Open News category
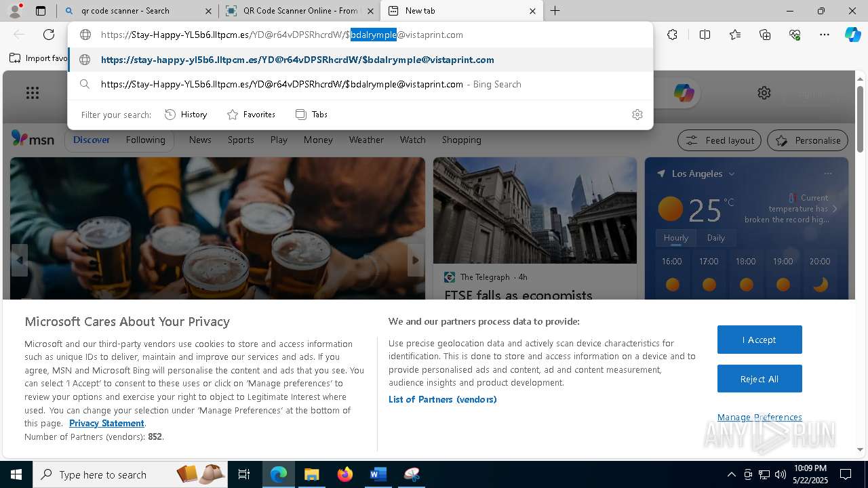Viewport: 868px width, 488px height. [x=200, y=140]
